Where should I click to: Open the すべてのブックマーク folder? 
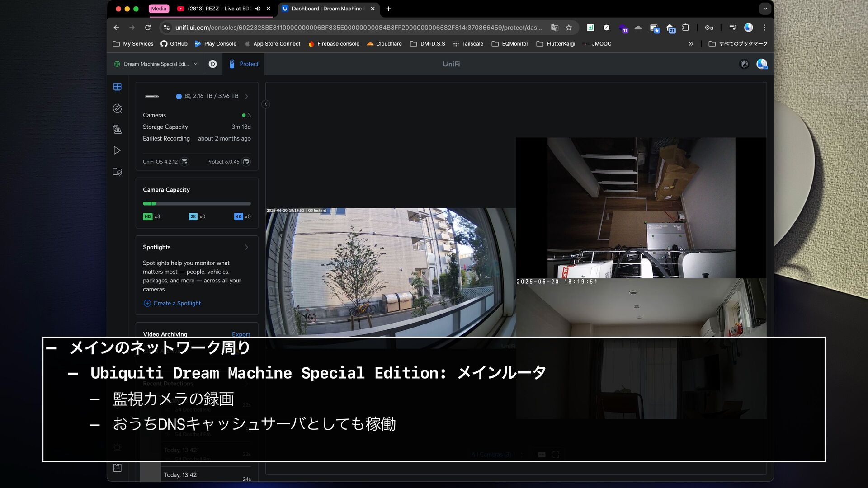(738, 44)
